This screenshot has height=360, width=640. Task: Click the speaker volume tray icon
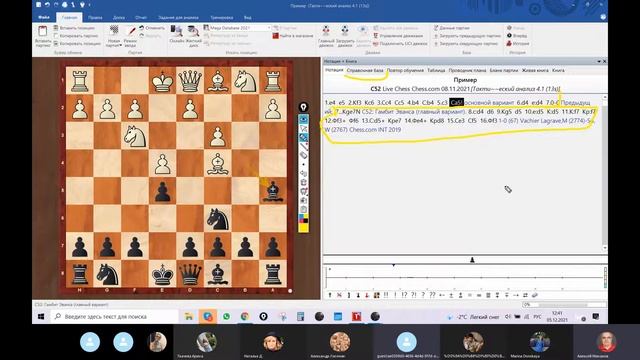coord(508,316)
